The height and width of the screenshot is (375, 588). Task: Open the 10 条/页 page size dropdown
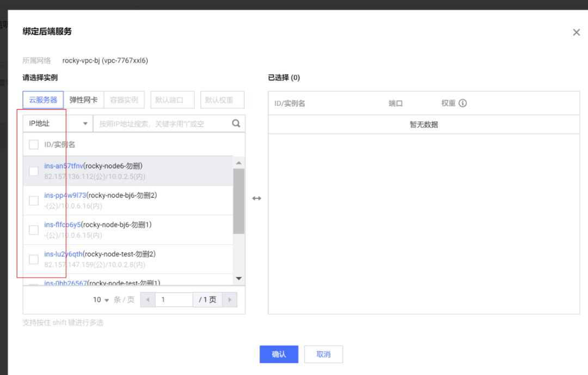pyautogui.click(x=101, y=300)
